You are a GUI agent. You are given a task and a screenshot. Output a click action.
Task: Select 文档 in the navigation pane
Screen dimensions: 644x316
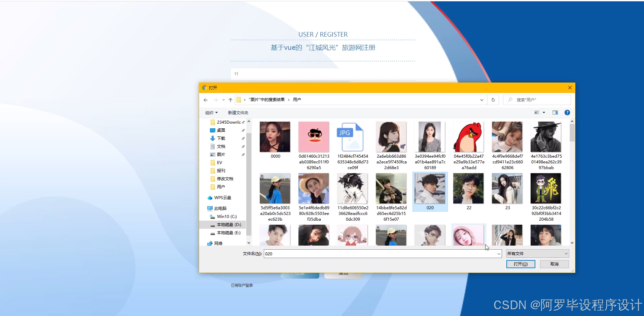[221, 146]
